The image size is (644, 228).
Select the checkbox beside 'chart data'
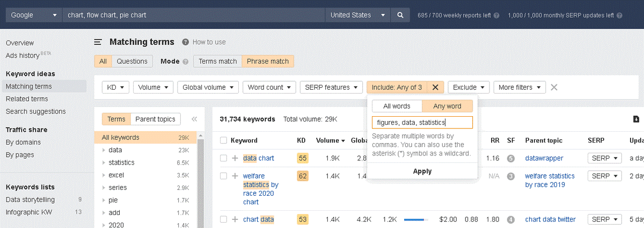click(223, 219)
